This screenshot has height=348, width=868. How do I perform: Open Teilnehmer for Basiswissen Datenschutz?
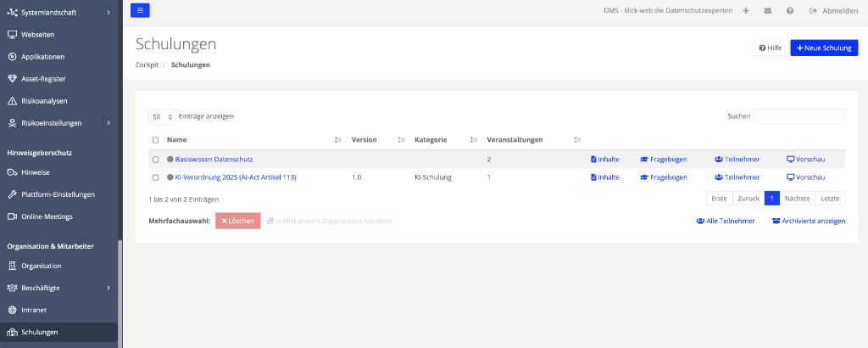[737, 159]
